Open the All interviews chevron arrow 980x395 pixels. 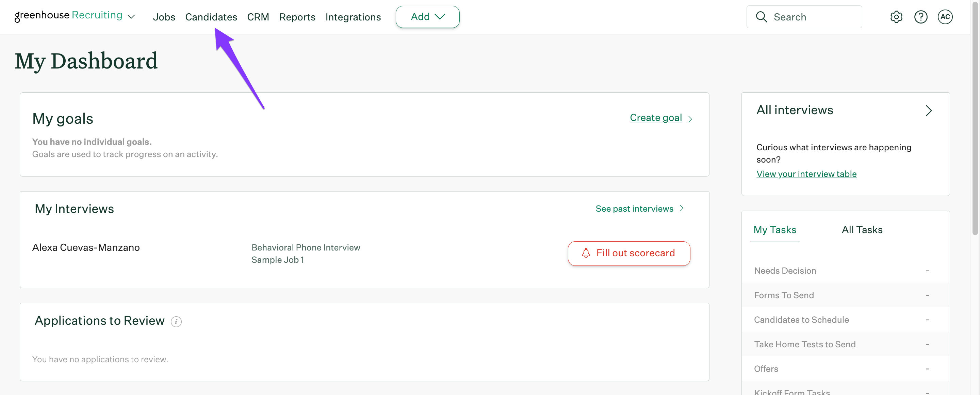pyautogui.click(x=928, y=110)
